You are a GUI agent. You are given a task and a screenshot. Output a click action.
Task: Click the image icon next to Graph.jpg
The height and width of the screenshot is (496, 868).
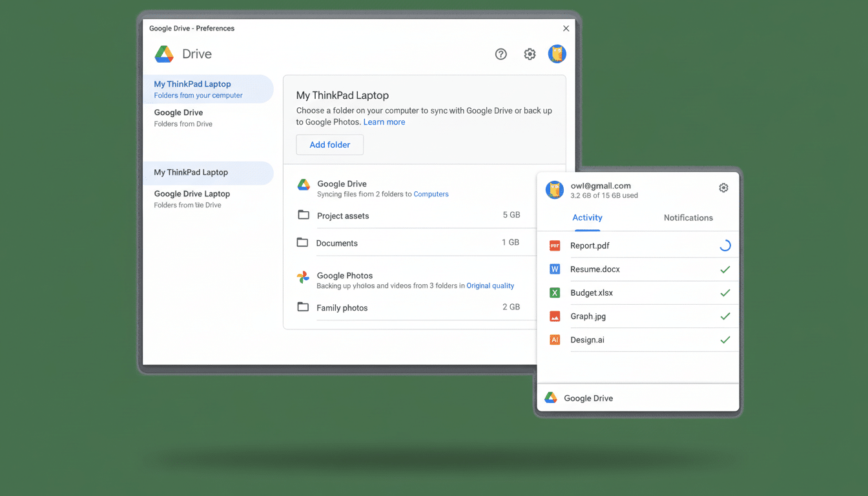click(x=554, y=316)
